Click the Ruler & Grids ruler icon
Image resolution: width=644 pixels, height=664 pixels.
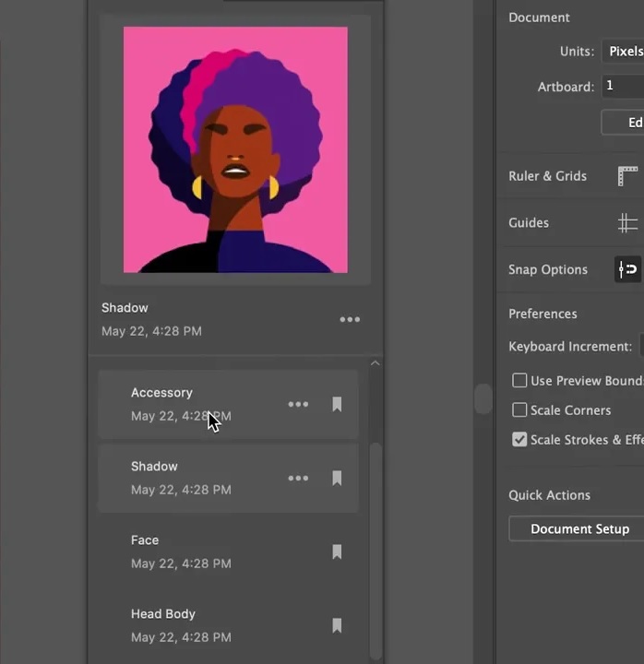627,176
